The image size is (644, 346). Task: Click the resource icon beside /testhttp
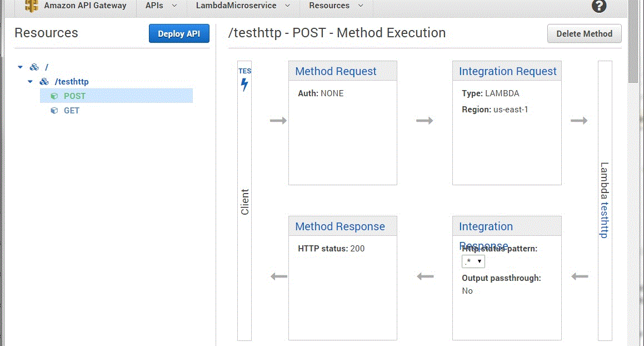(x=43, y=81)
